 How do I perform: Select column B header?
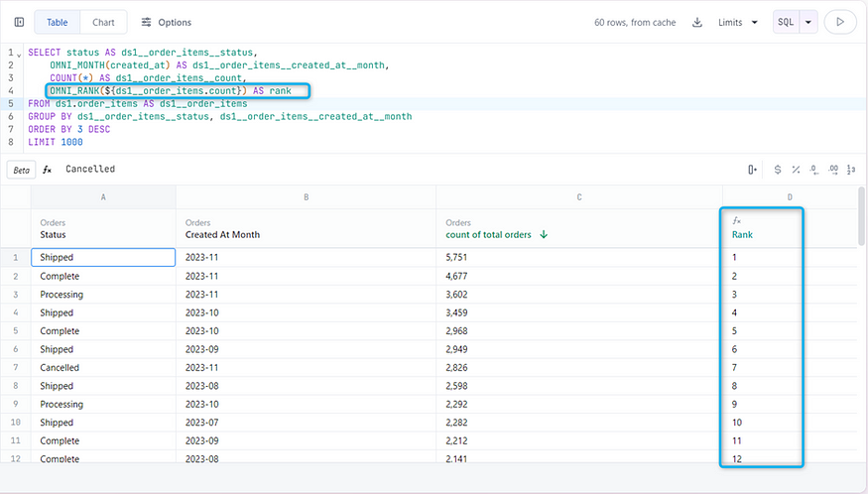tap(307, 197)
